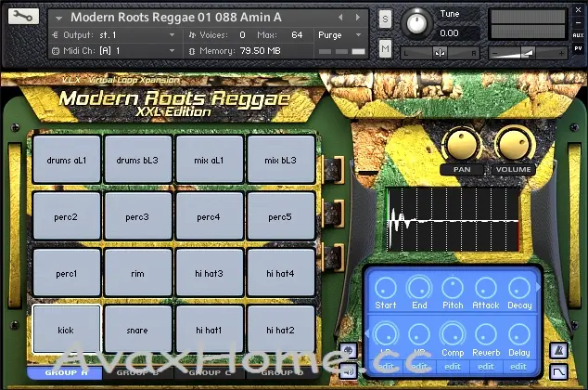This screenshot has height=390, width=588.
Task: Trigger the mix aL1 pad
Action: (210, 160)
